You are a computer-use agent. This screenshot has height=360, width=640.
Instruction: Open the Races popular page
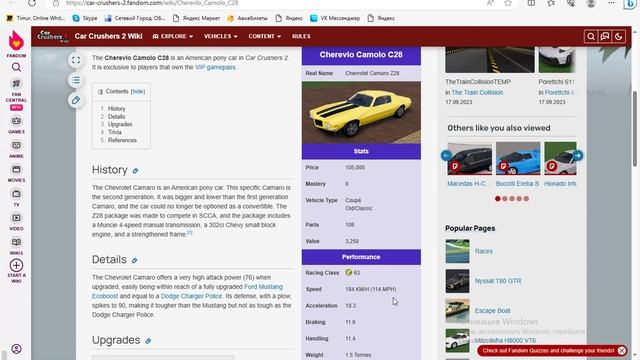tap(484, 251)
